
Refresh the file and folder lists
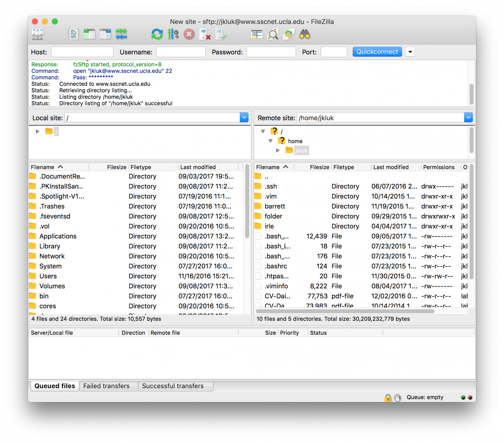point(157,34)
